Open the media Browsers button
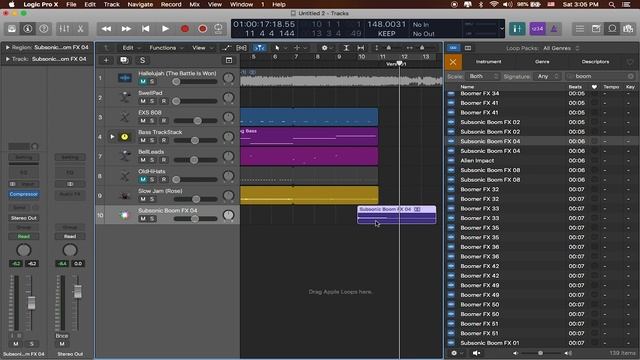 (x=628, y=29)
